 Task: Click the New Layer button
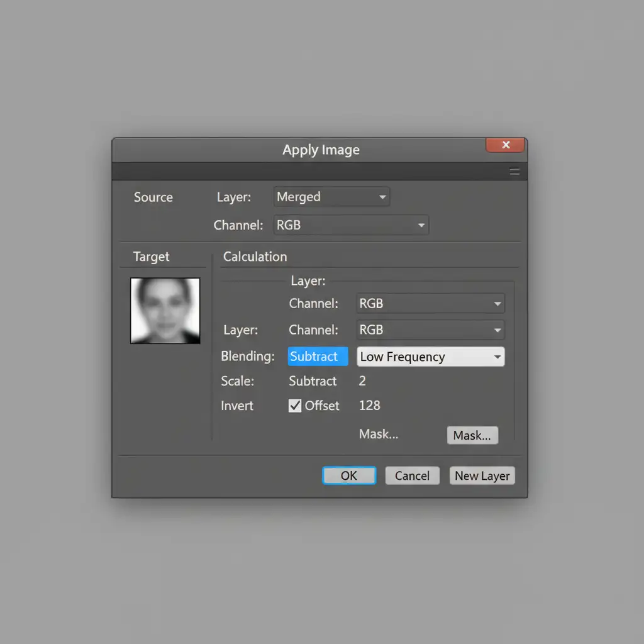point(482,475)
